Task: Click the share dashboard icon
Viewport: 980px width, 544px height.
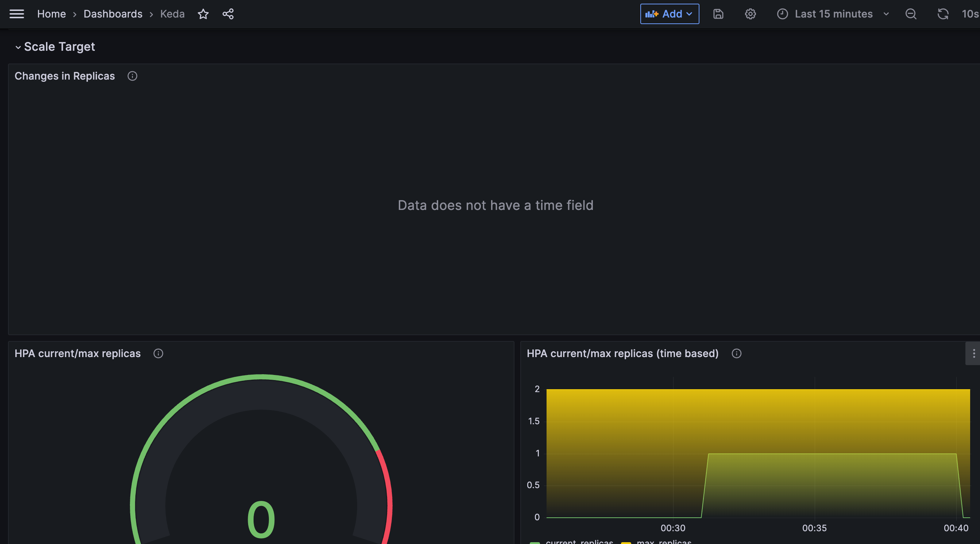Action: tap(228, 14)
